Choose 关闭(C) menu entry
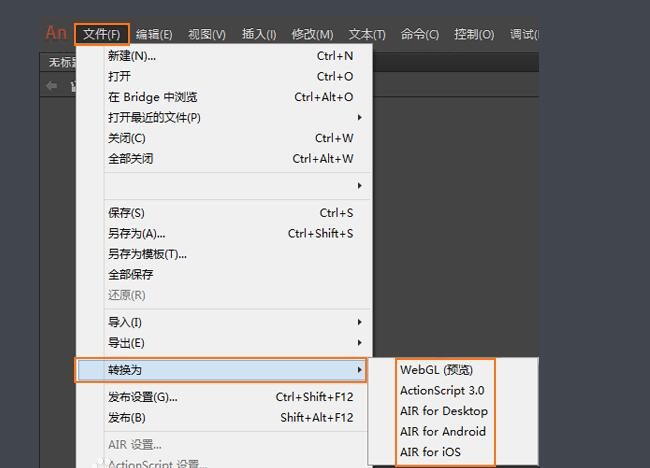The width and height of the screenshot is (650, 468). point(225,138)
